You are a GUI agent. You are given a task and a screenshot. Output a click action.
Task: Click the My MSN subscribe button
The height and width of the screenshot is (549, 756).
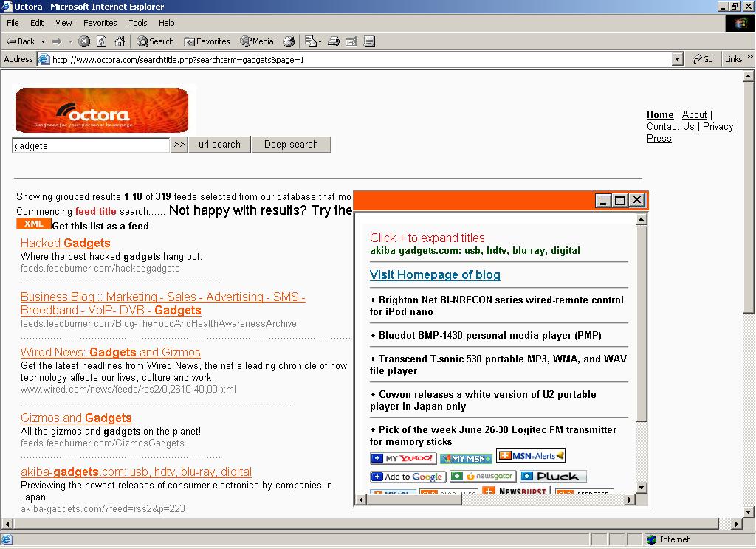pos(466,458)
